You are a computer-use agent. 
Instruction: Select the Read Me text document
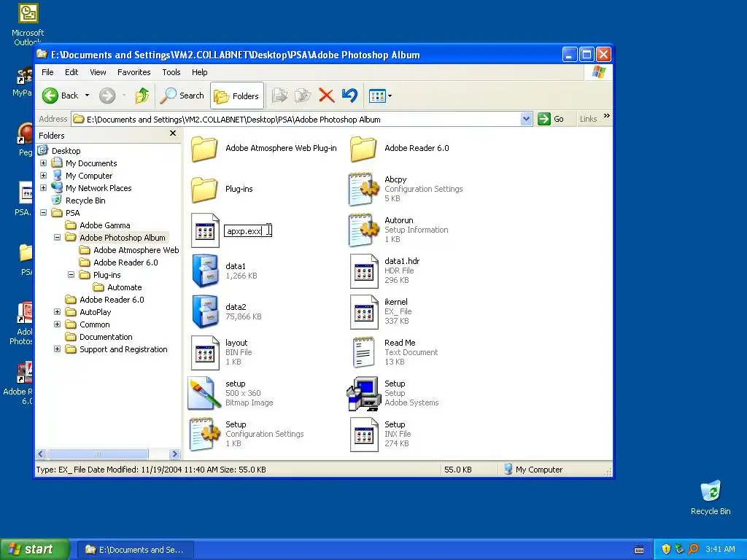(x=364, y=352)
